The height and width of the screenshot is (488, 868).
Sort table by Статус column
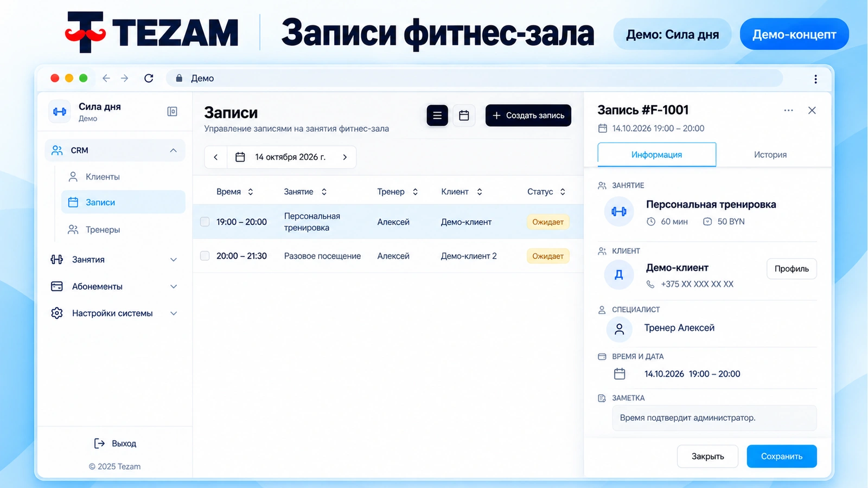pyautogui.click(x=546, y=192)
